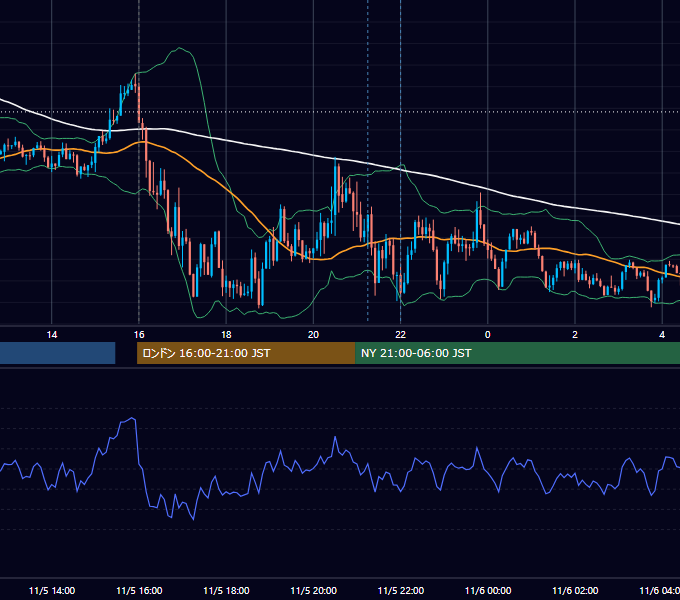Viewport: 680px width, 600px height.
Task: Click the 11/5 16:00 label on bottom axis
Action: (139, 590)
